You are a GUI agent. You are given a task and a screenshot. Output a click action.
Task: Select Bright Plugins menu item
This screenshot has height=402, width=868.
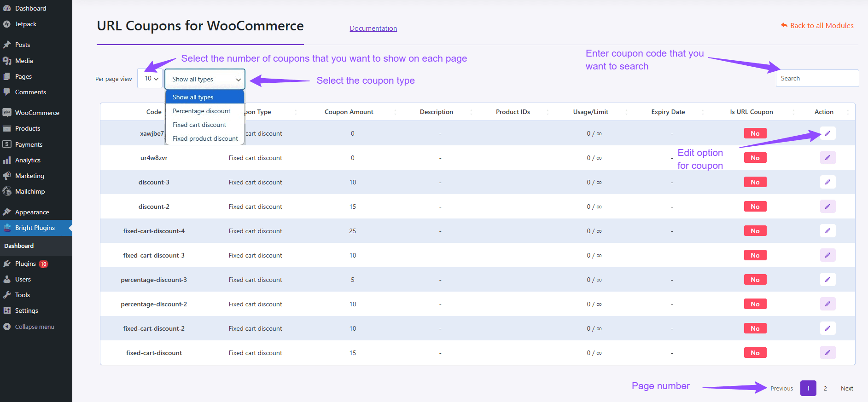pos(35,228)
